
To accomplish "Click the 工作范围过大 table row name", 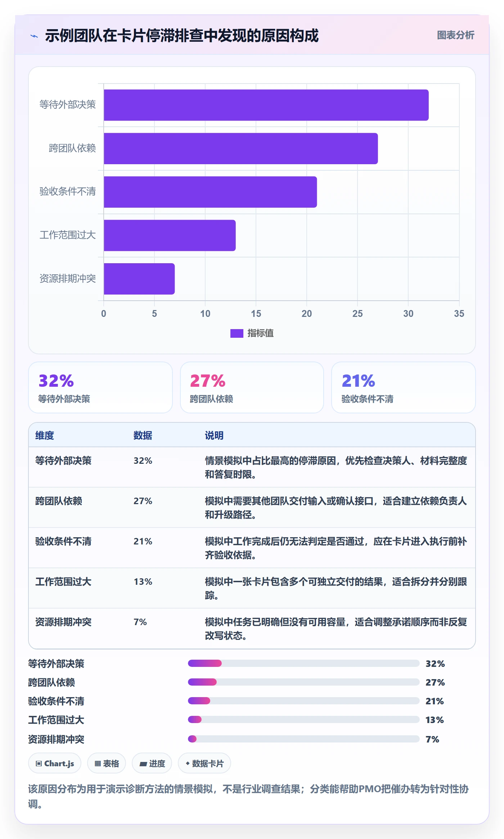I will pyautogui.click(x=63, y=582).
